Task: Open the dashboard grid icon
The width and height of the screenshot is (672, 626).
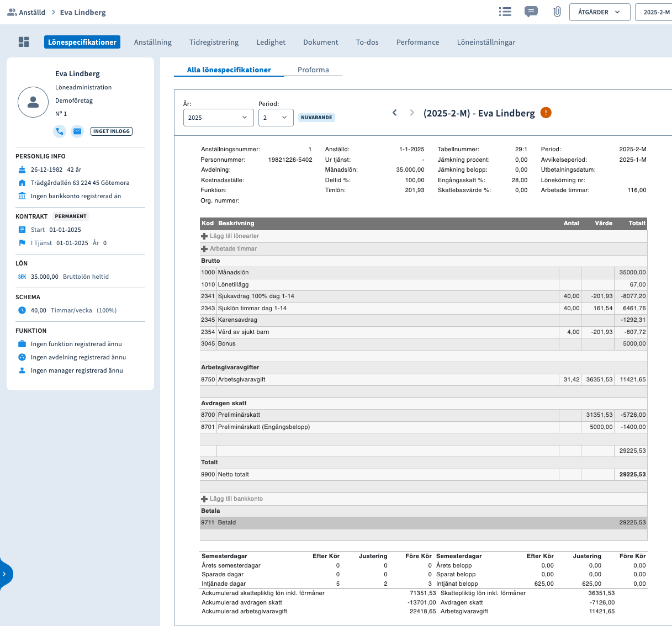Action: point(24,42)
